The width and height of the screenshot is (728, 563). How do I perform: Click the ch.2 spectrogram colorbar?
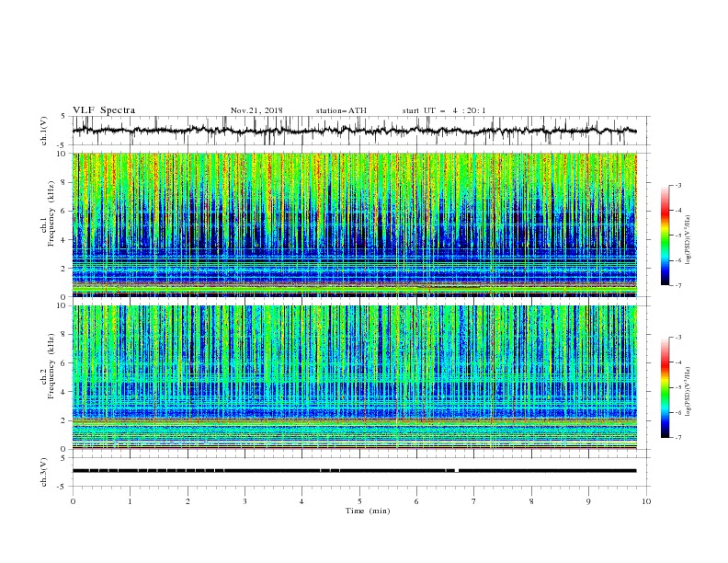665,387
